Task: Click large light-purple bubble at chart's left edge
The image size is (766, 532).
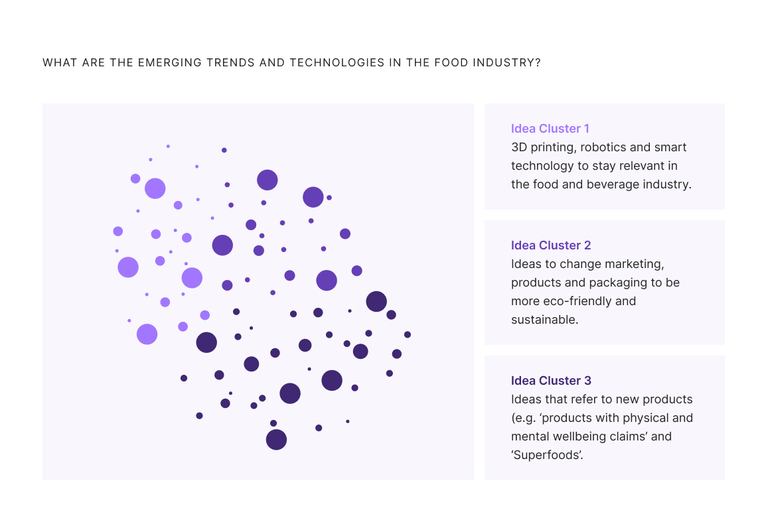Action: tap(128, 267)
